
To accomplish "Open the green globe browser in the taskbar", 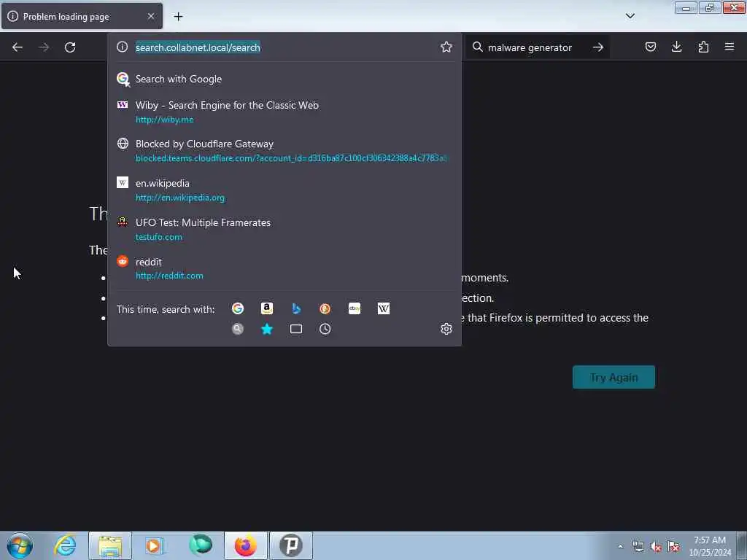I will (x=201, y=545).
